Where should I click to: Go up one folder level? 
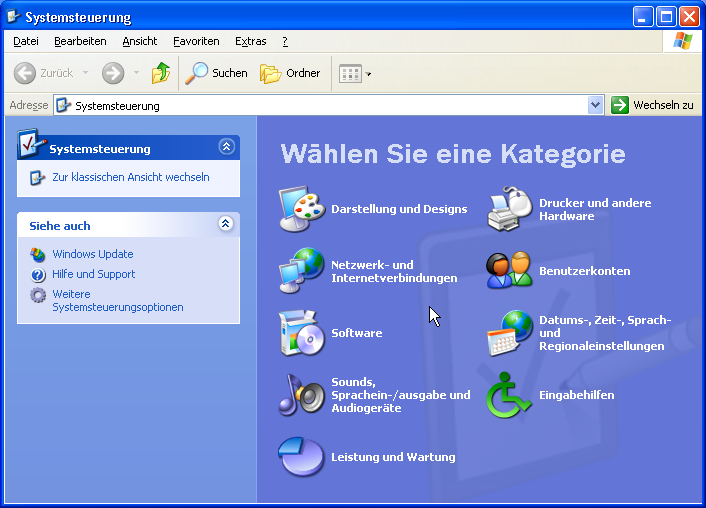coord(161,73)
